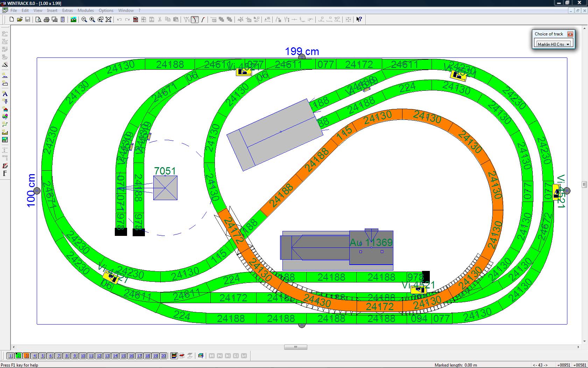Open the Options menu
Image resolution: width=588 pixels, height=368 pixels.
[x=106, y=11]
